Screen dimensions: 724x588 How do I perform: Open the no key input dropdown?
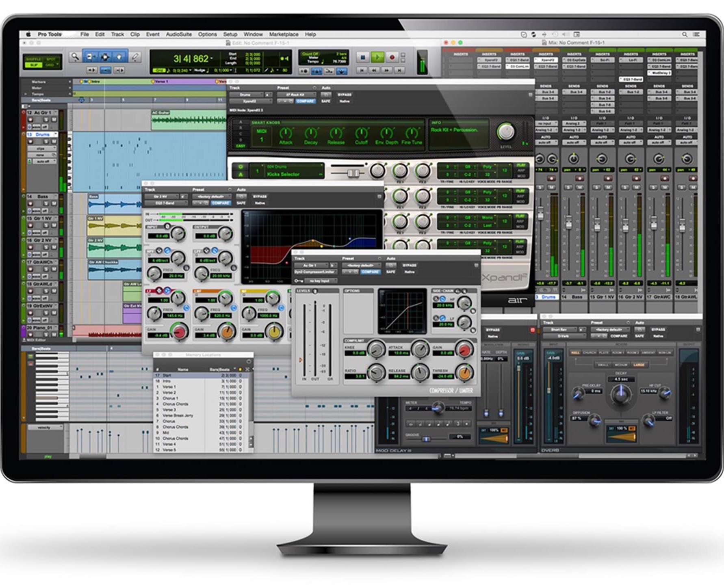pos(321,281)
